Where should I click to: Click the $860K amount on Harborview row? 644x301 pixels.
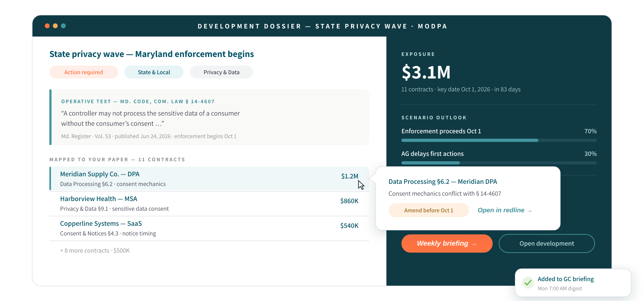(x=349, y=201)
